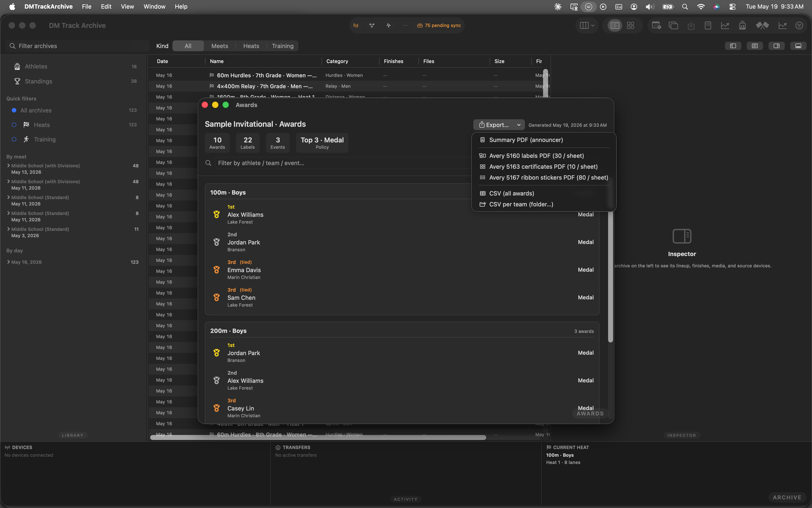Click the stacked windows toolbar icon

click(673, 26)
